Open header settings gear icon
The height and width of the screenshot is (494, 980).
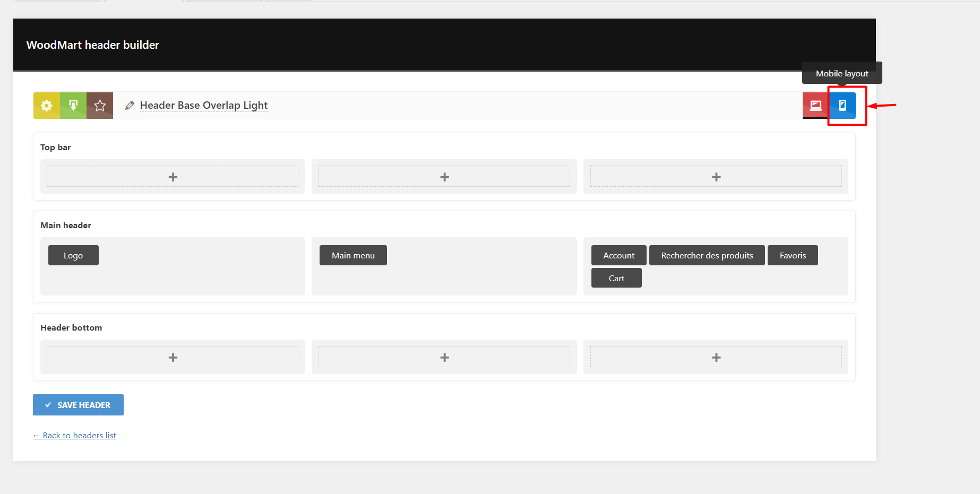(47, 106)
